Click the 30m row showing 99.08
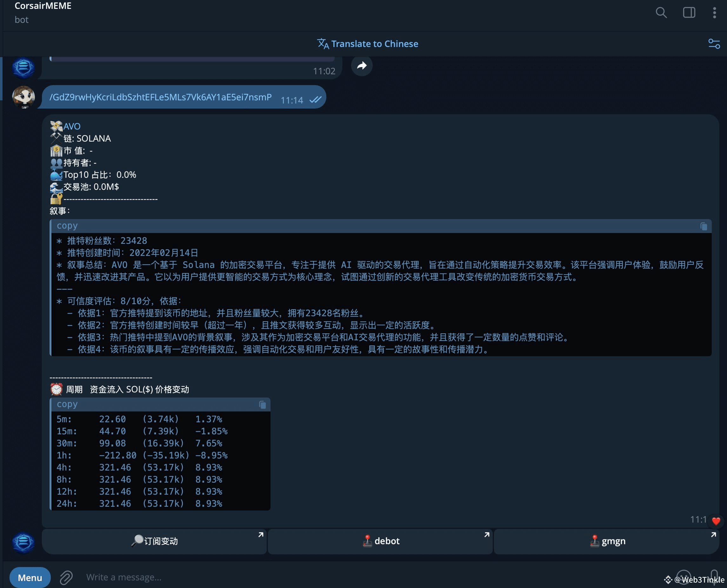The width and height of the screenshot is (727, 588). click(139, 444)
